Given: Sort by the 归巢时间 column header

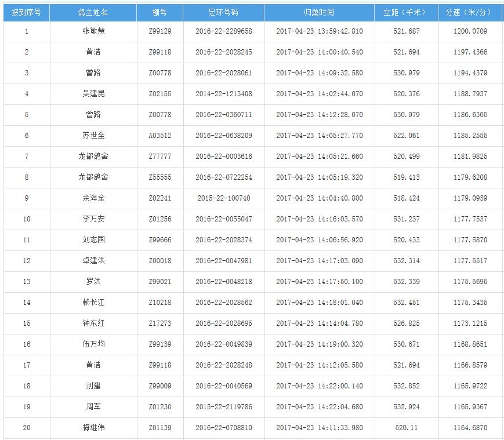Looking at the screenshot, I should [x=319, y=13].
